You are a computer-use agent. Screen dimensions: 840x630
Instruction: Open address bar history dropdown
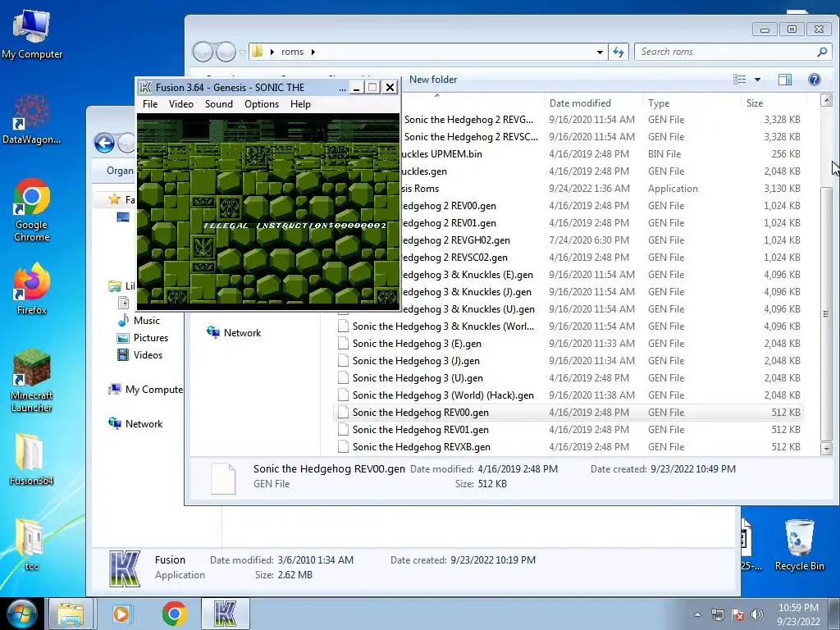click(600, 52)
